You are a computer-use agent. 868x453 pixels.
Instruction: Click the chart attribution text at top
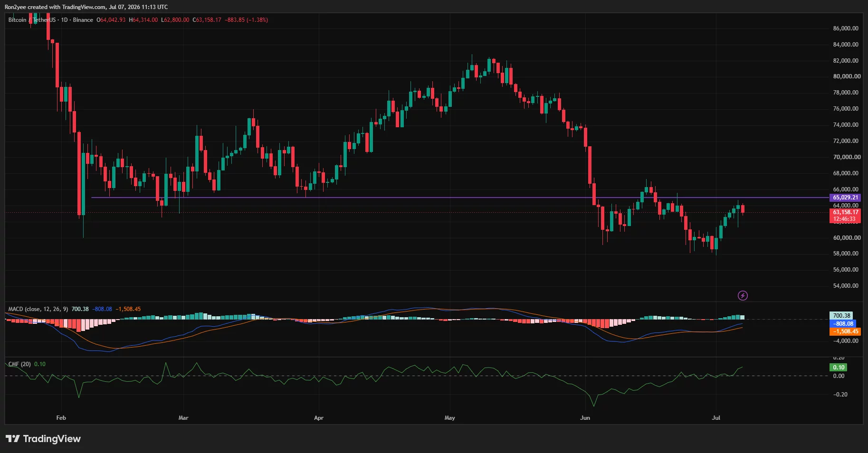[86, 7]
